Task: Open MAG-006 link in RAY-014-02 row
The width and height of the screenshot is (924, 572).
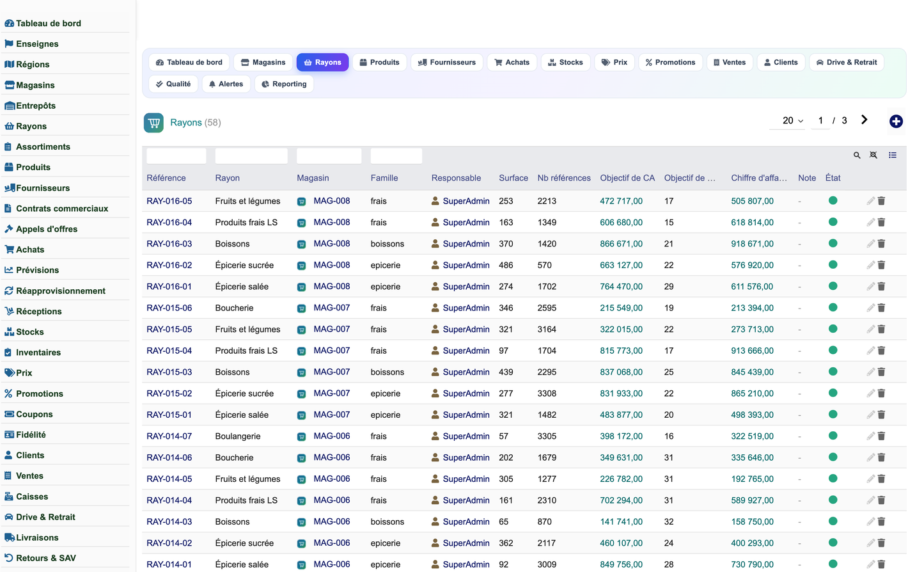Action: [x=332, y=543]
